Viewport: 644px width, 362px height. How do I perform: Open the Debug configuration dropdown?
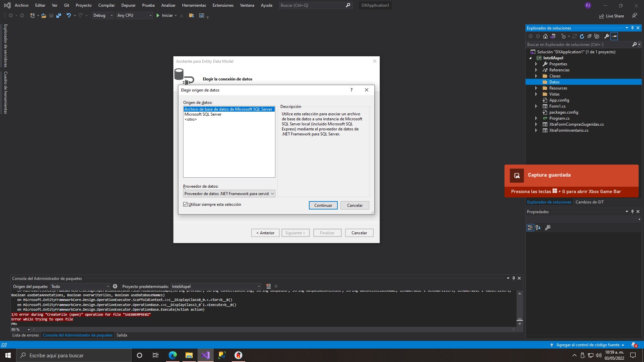(103, 15)
